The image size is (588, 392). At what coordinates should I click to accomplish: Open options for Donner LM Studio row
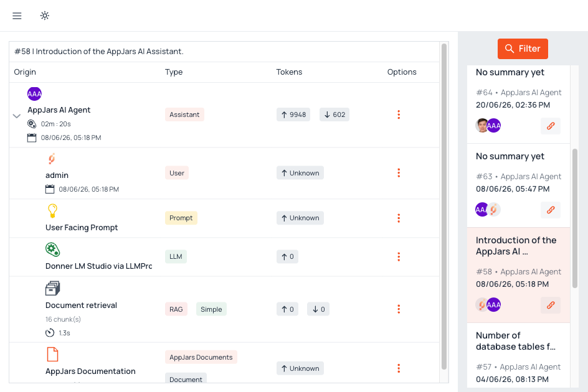(x=399, y=257)
